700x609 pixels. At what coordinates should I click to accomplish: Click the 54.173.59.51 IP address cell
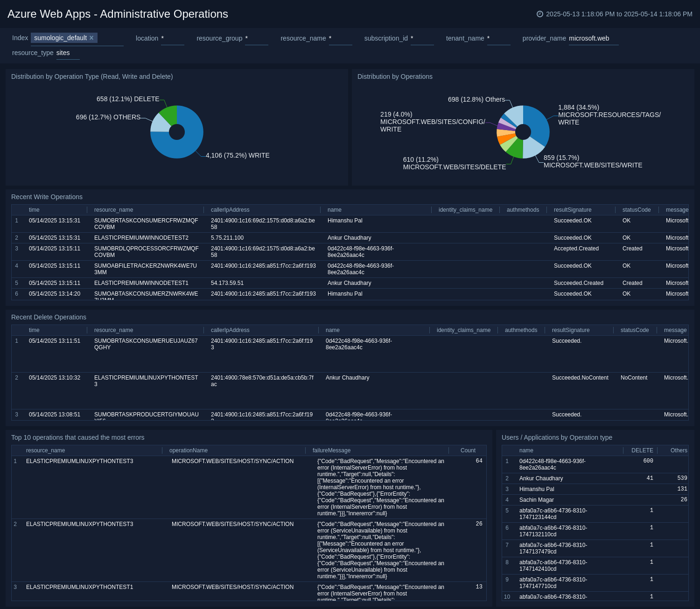click(x=227, y=283)
